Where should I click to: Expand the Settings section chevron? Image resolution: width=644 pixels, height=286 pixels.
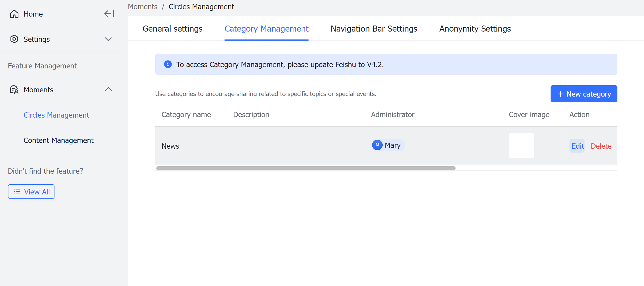[108, 39]
